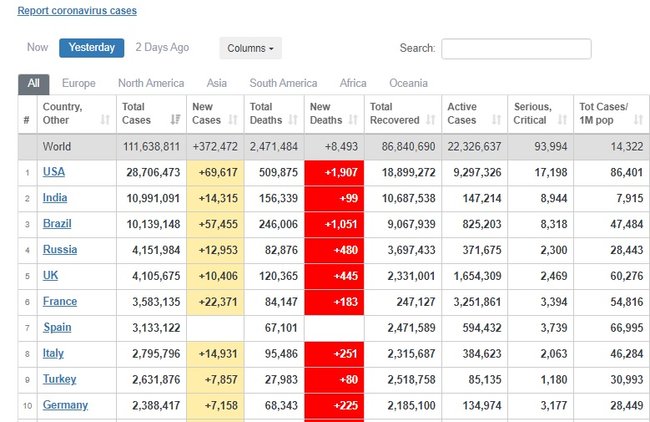Open the USA country page
Image resolution: width=650 pixels, height=422 pixels.
point(53,172)
